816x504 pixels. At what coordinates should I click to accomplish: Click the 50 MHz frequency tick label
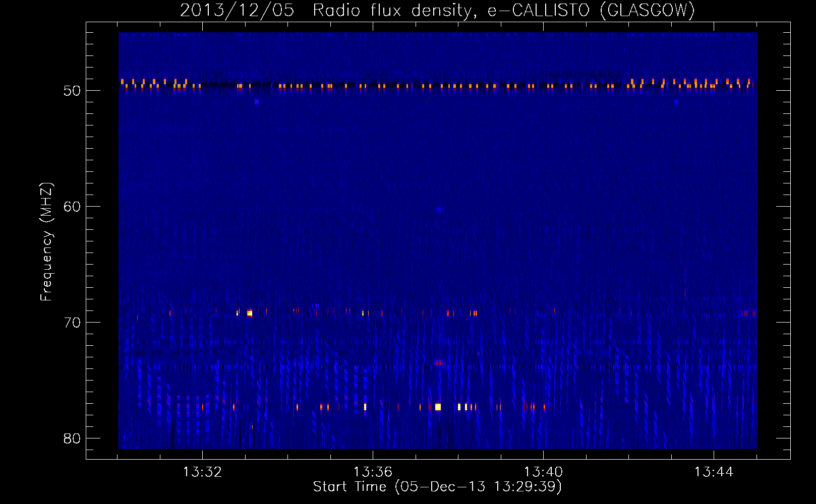pyautogui.click(x=72, y=91)
